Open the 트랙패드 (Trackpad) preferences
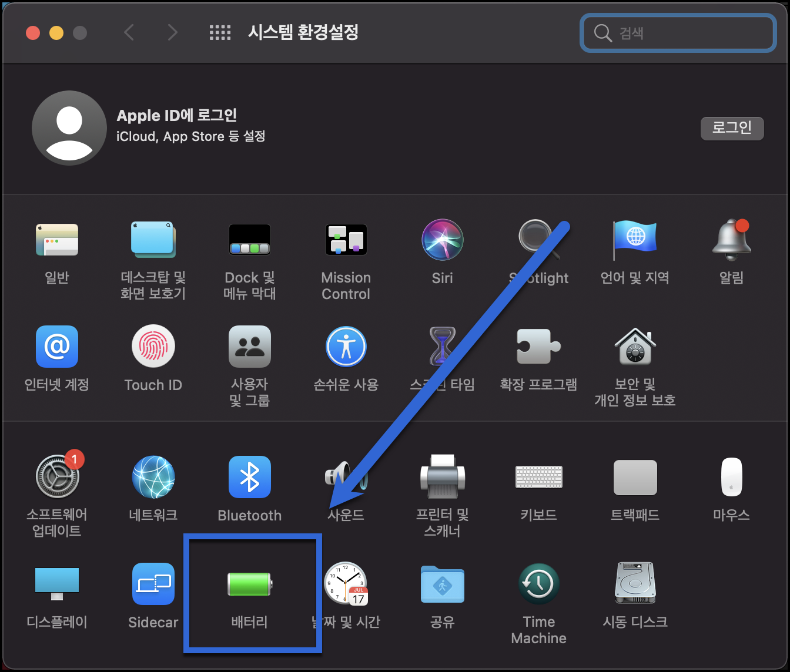Screen dimensions: 790x672 click(x=635, y=477)
